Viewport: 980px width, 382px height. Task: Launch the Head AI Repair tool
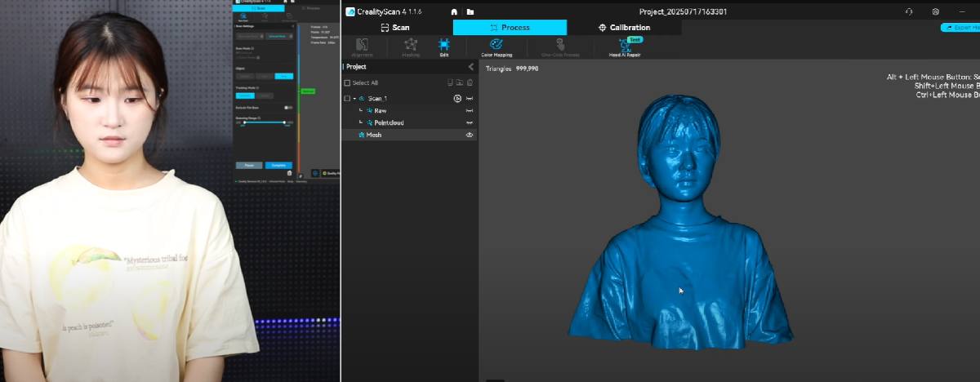[x=625, y=47]
